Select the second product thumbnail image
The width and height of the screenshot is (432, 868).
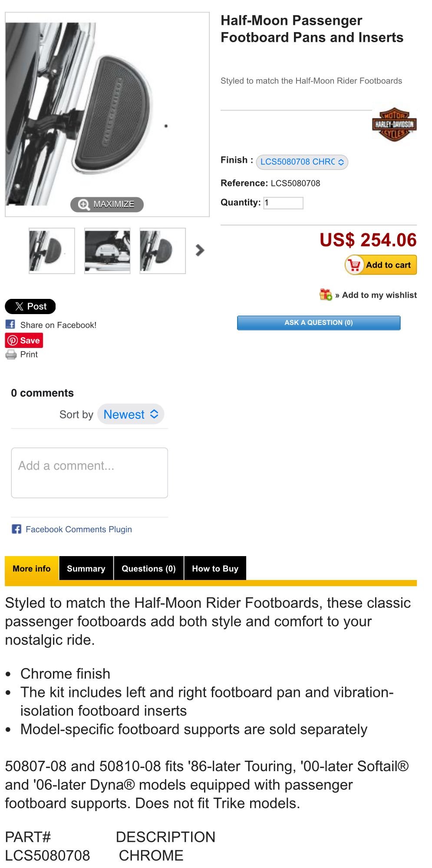tap(107, 251)
